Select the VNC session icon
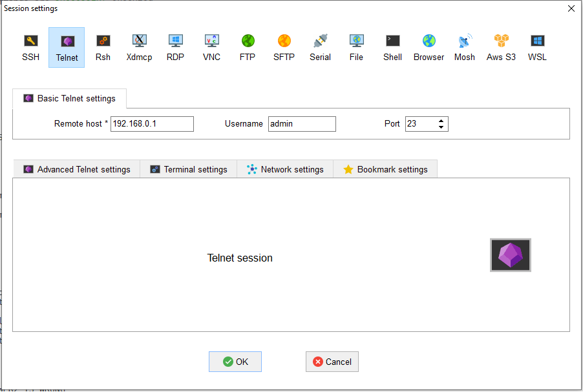Viewport: 583px width, 392px height. coord(211,47)
